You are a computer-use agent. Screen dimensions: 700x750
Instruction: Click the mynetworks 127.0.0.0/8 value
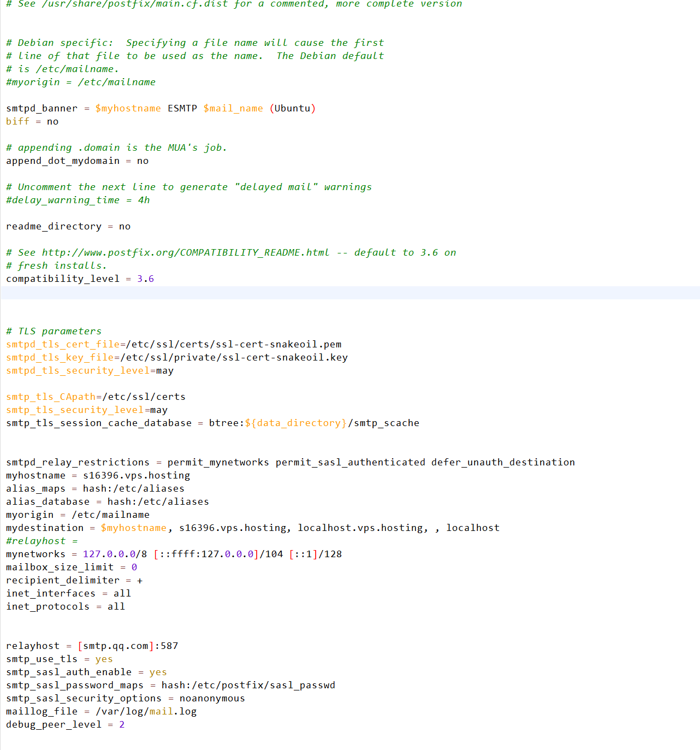pyautogui.click(x=115, y=554)
